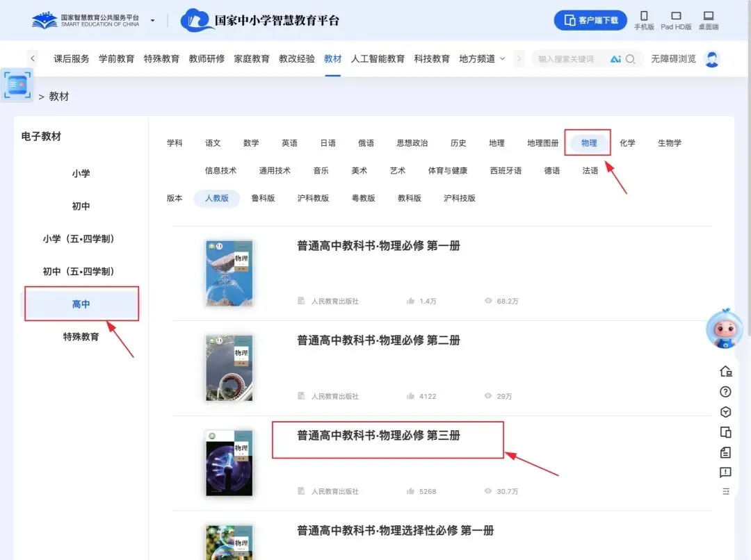Select the 教材 nav tab

(332, 59)
